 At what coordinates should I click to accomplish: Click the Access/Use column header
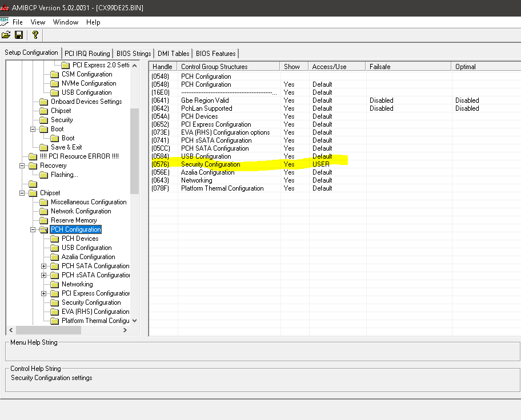pyautogui.click(x=337, y=67)
